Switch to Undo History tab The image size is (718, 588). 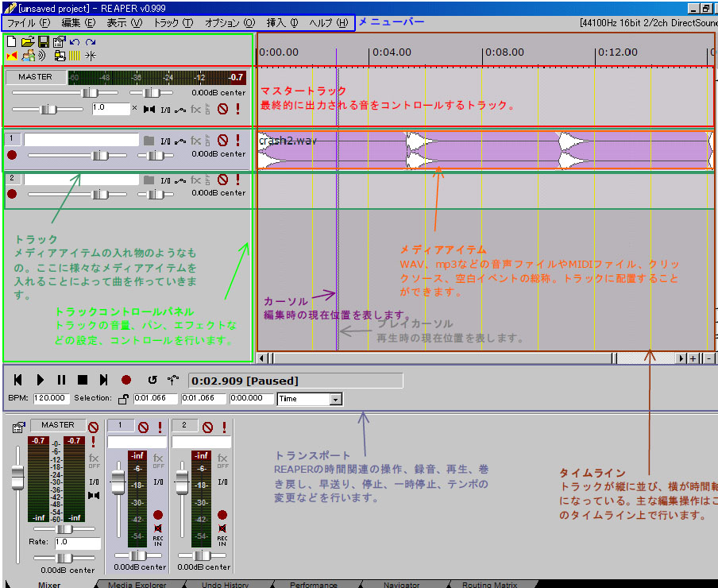226,584
